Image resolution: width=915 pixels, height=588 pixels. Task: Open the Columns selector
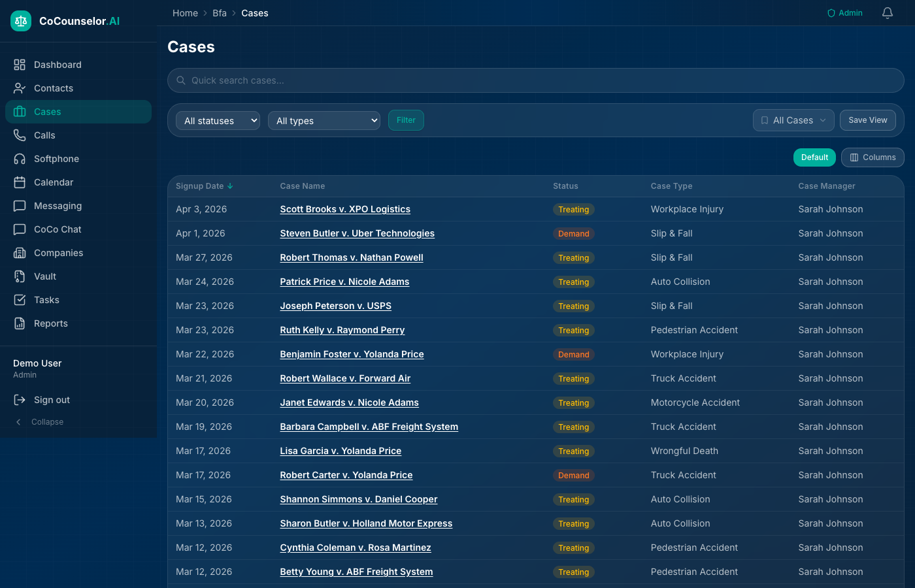point(873,157)
